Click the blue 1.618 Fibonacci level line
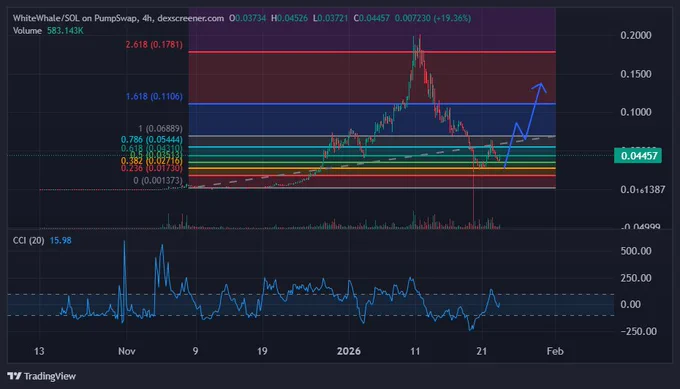The width and height of the screenshot is (680, 389). (x=372, y=104)
